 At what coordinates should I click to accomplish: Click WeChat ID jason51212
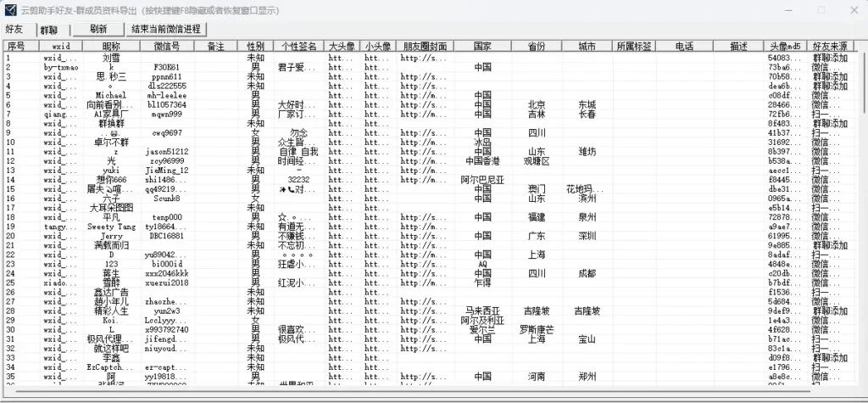point(167,152)
